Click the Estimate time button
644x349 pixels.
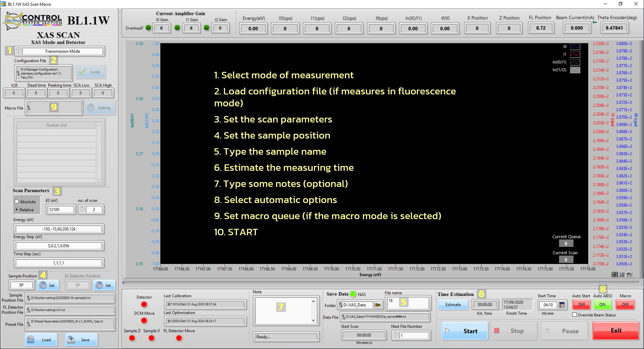click(453, 305)
